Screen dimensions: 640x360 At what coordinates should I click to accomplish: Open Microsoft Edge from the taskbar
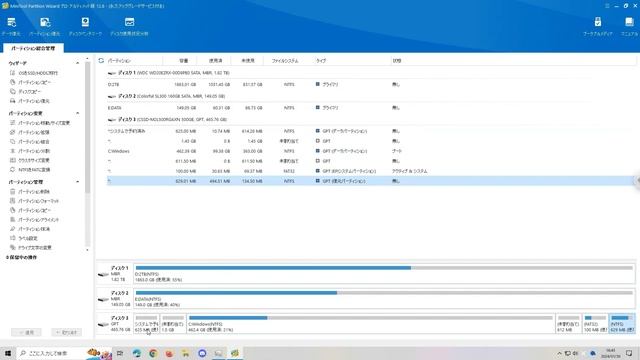pyautogui.click(x=137, y=353)
